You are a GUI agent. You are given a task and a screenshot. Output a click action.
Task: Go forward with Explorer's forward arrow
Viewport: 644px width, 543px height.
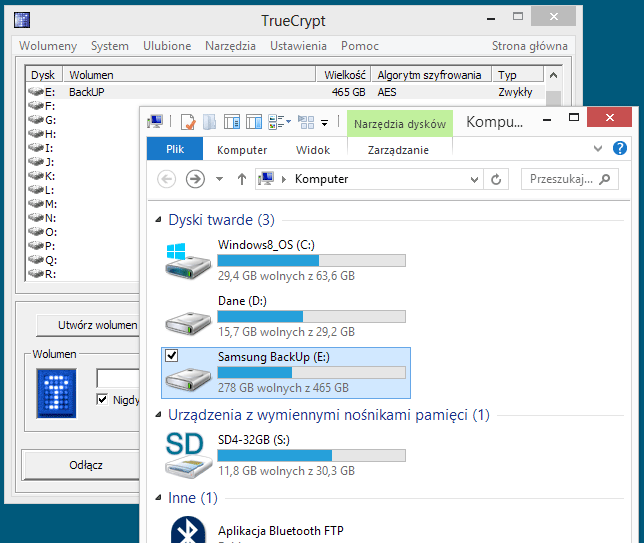tap(195, 179)
